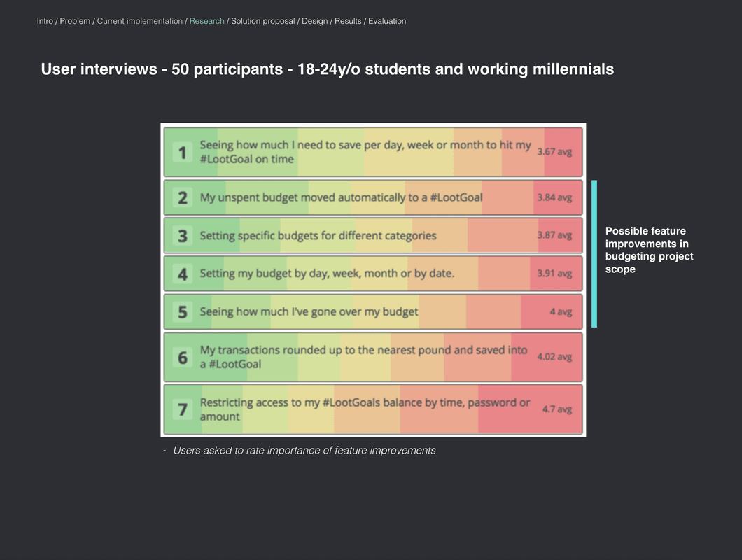Open the Problem section link
The width and height of the screenshot is (742, 560).
[x=75, y=21]
